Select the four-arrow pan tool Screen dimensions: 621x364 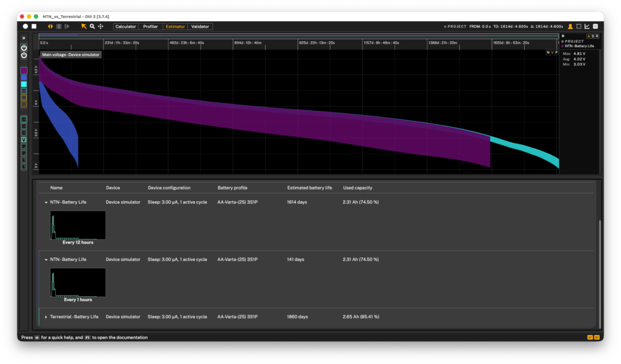101,27
